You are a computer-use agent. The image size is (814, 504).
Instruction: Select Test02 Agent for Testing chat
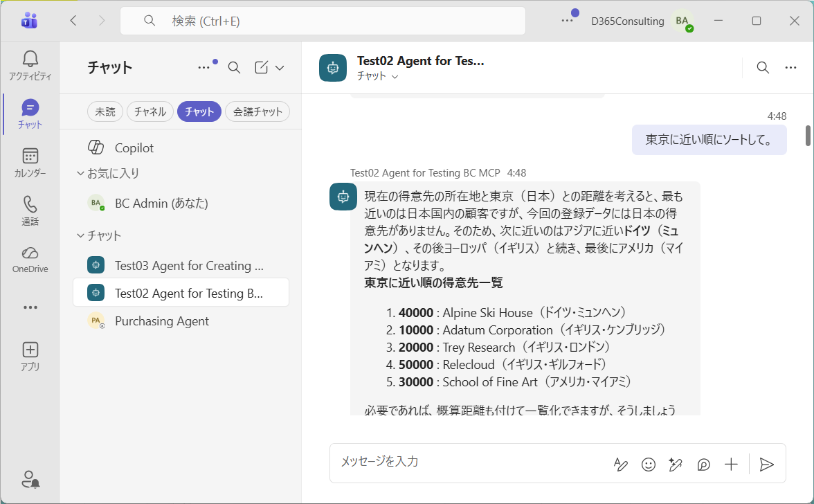click(181, 293)
